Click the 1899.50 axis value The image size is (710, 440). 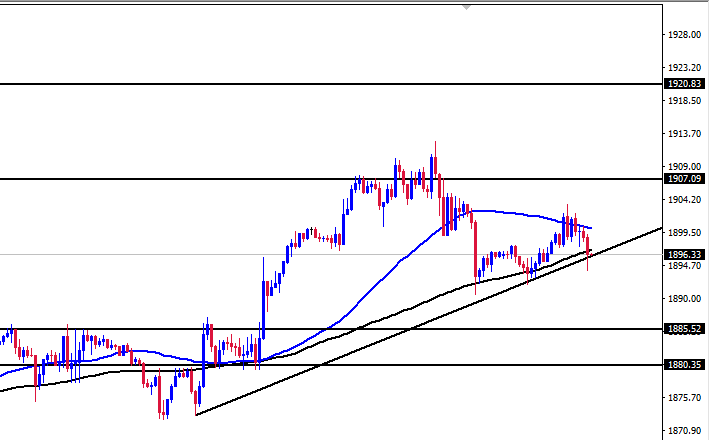(x=685, y=233)
